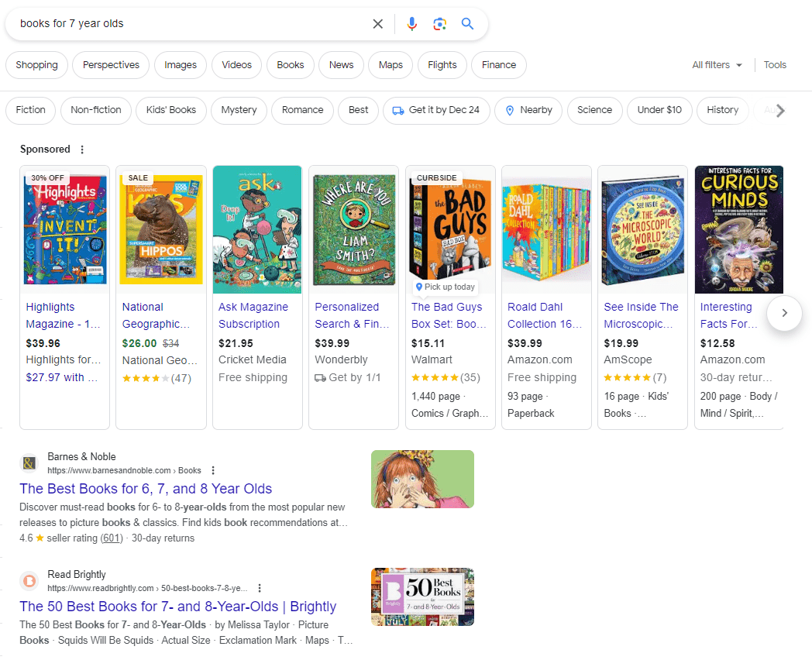
Task: Open the Highlights Magazine product link
Action: pos(64,315)
